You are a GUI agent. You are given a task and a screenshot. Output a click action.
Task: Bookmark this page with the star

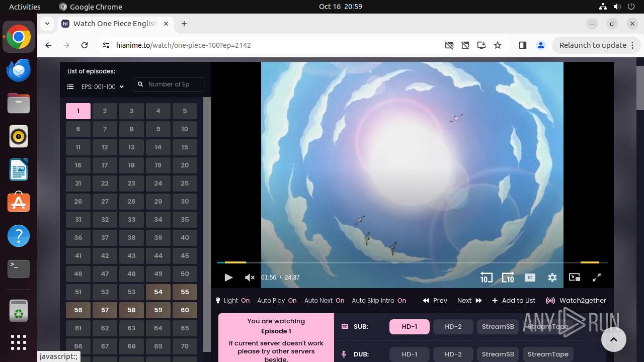[498, 45]
